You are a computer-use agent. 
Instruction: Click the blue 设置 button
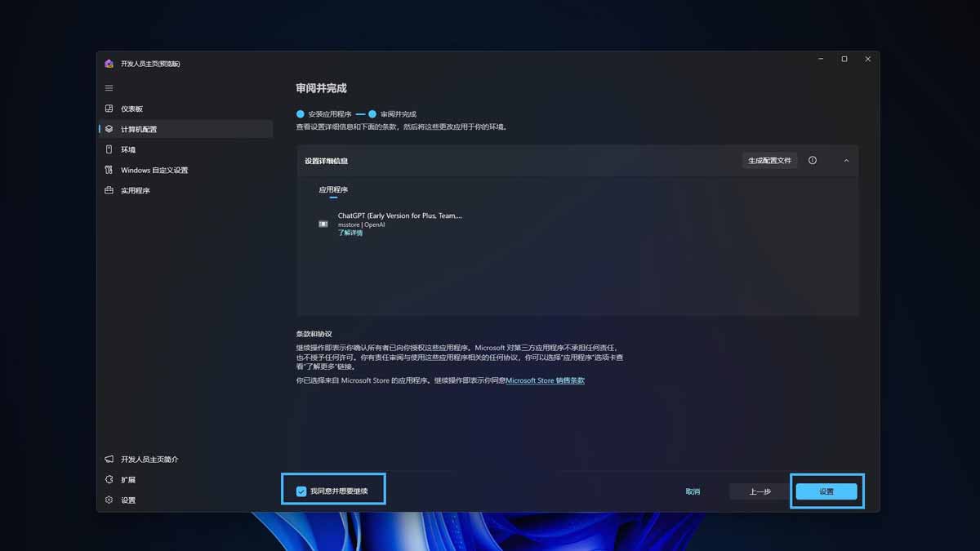click(826, 491)
